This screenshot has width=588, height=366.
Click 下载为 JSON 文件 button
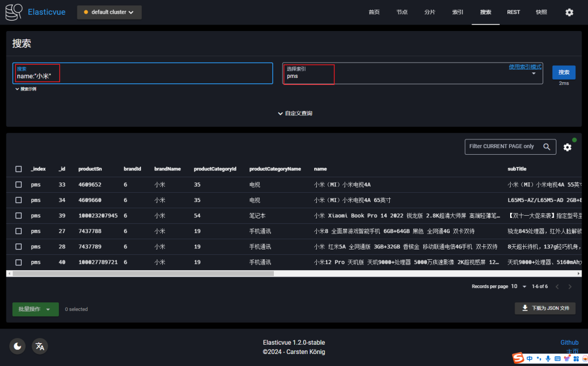(545, 308)
